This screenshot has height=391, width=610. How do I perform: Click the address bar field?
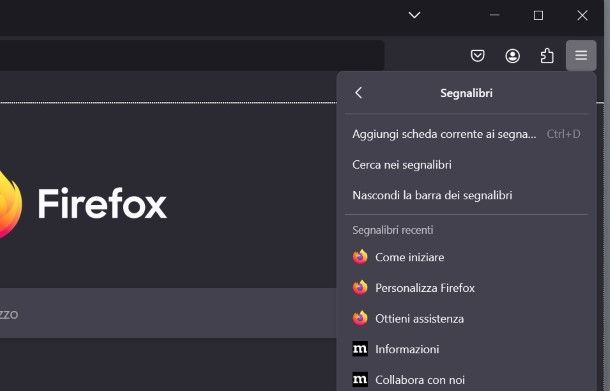click(192, 56)
